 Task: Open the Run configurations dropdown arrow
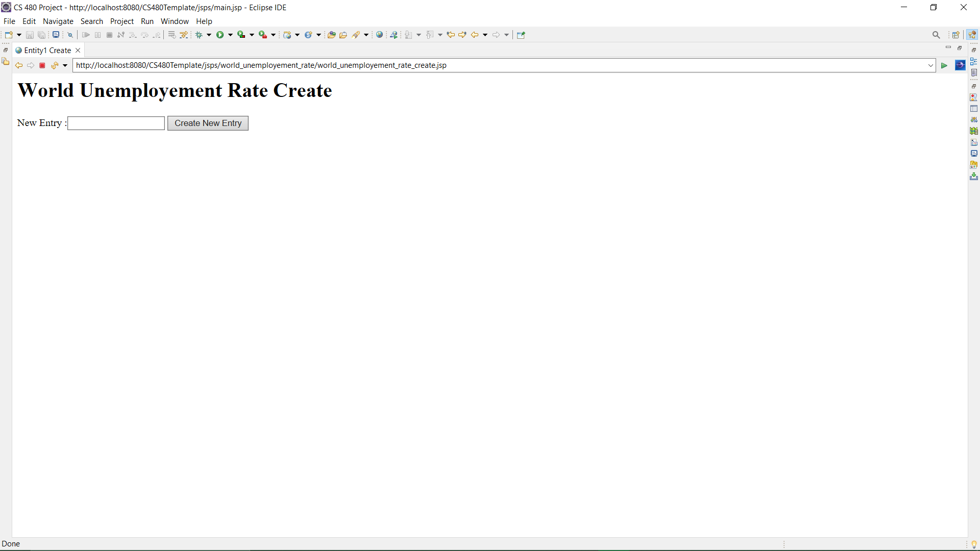point(230,35)
